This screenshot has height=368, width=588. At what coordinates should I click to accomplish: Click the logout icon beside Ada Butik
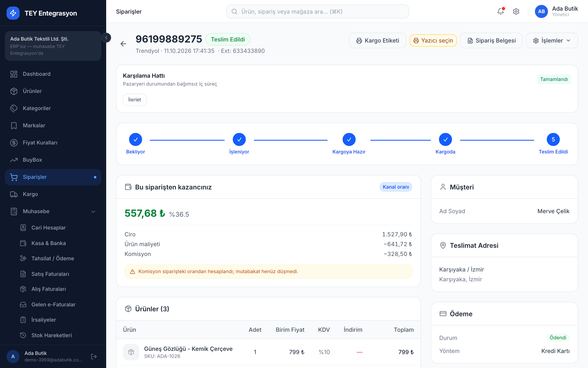pyautogui.click(x=94, y=356)
